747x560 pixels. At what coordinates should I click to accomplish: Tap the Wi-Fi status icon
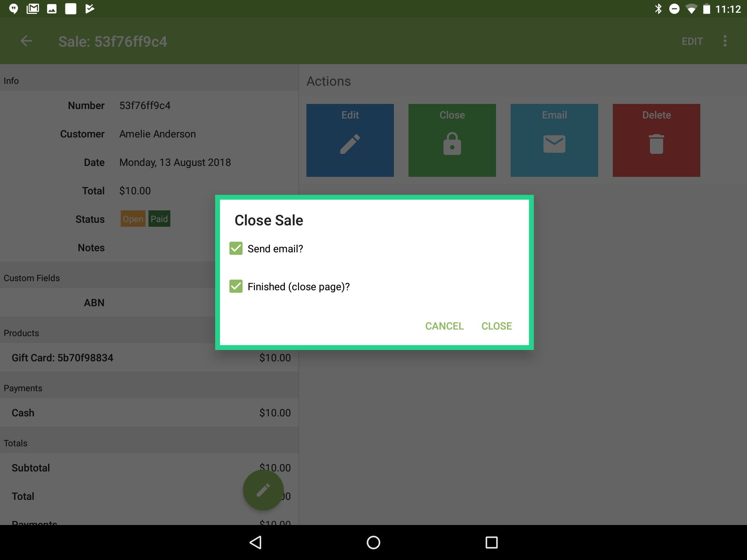pyautogui.click(x=691, y=9)
